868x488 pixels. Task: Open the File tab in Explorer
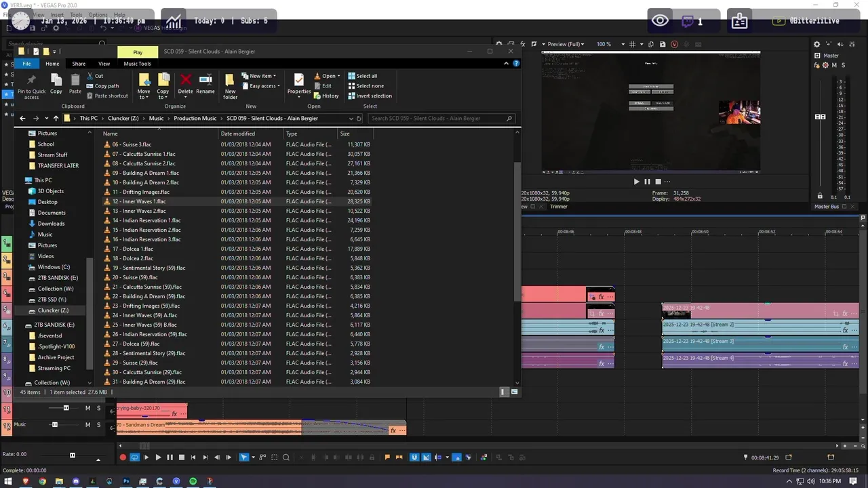pyautogui.click(x=26, y=64)
